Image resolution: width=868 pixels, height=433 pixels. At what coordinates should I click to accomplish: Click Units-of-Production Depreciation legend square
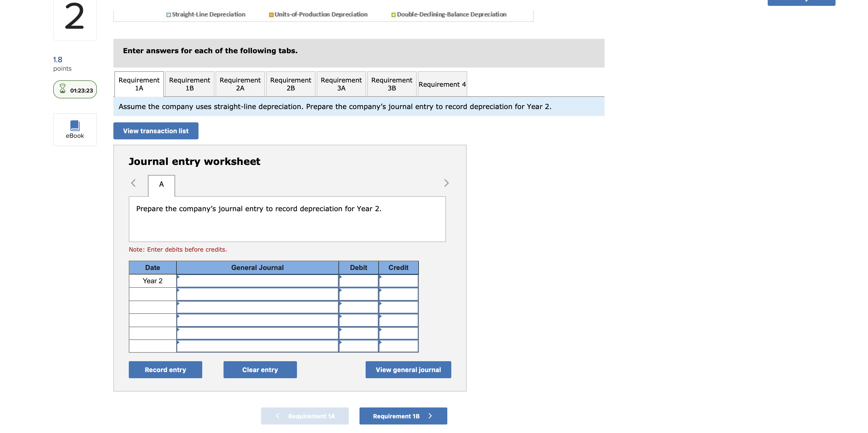[271, 15]
